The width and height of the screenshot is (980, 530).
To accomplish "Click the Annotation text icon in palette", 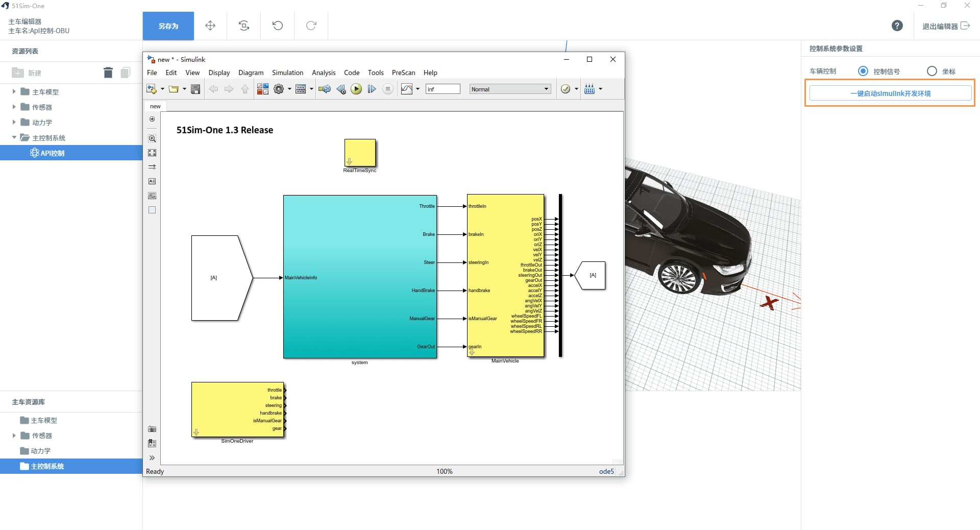I will point(152,181).
